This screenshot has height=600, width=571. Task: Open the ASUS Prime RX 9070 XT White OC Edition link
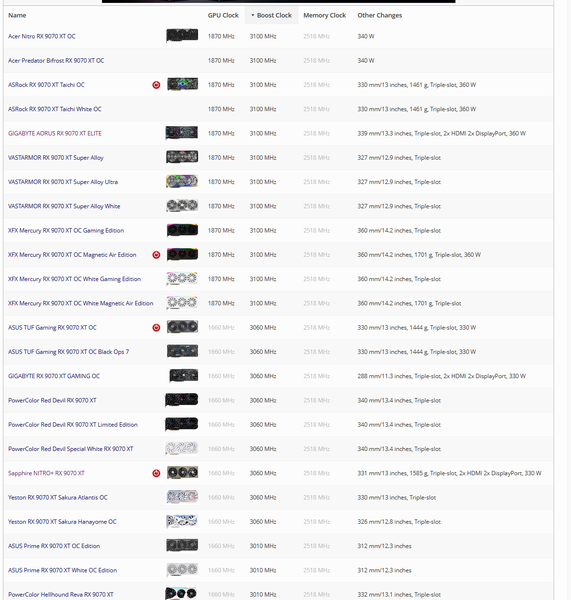62,570
